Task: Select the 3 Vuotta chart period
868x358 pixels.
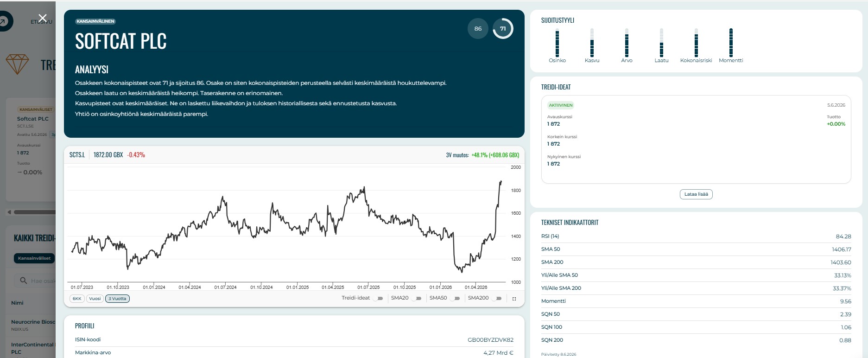Action: pos(117,299)
